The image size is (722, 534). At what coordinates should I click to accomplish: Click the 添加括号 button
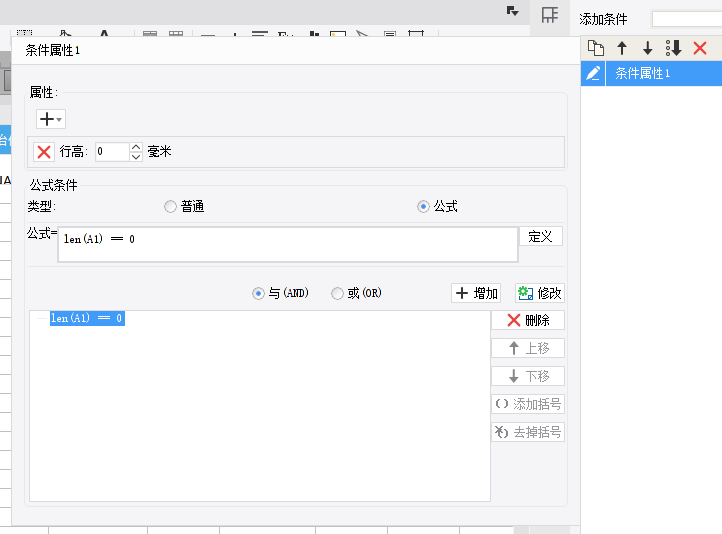528,404
